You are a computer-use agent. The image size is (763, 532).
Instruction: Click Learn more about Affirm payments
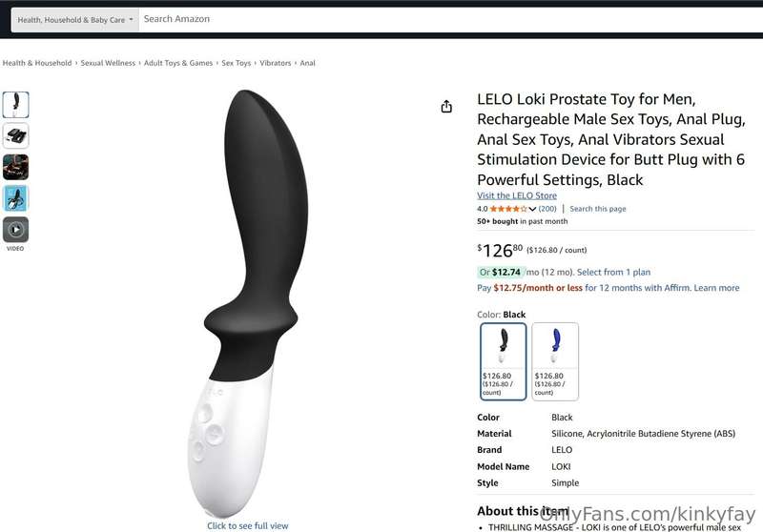(x=716, y=288)
